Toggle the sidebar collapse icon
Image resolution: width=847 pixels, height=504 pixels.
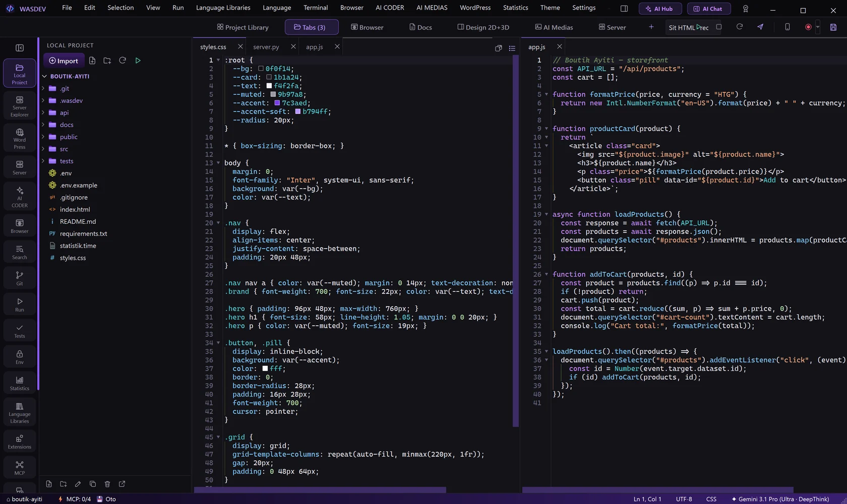pos(20,48)
